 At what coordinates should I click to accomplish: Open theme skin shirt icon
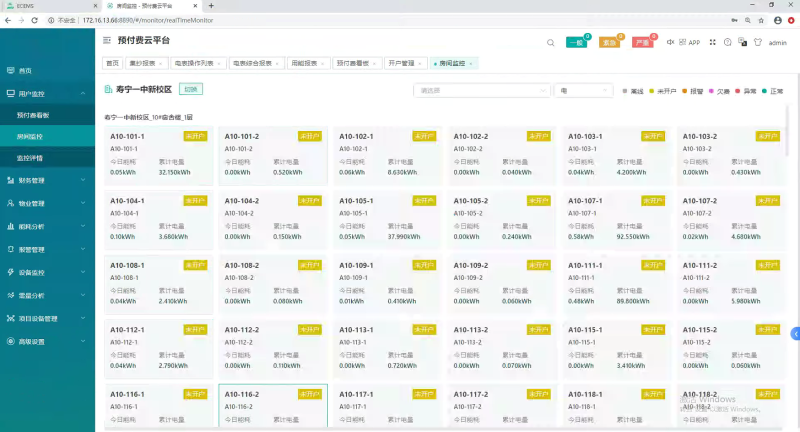pos(757,42)
